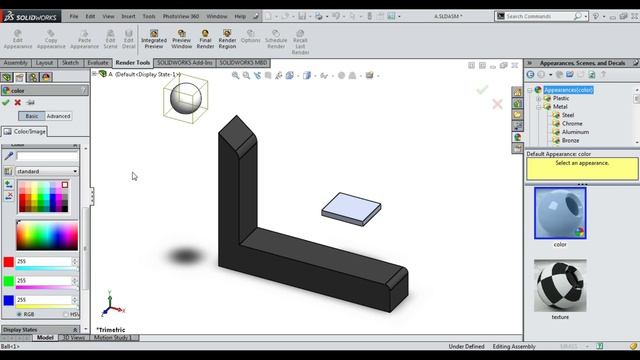The height and width of the screenshot is (360, 640).
Task: Open render Options
Action: click(251, 37)
